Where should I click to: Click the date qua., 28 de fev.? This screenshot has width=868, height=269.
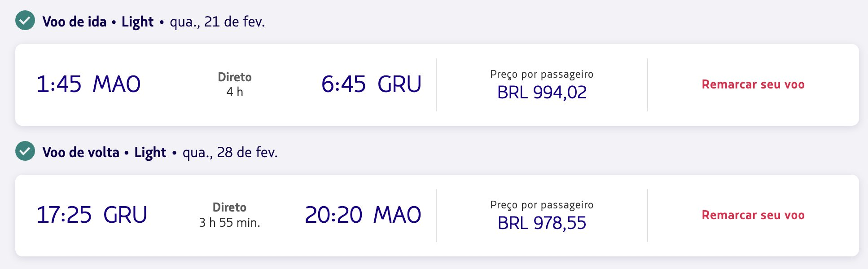click(230, 152)
